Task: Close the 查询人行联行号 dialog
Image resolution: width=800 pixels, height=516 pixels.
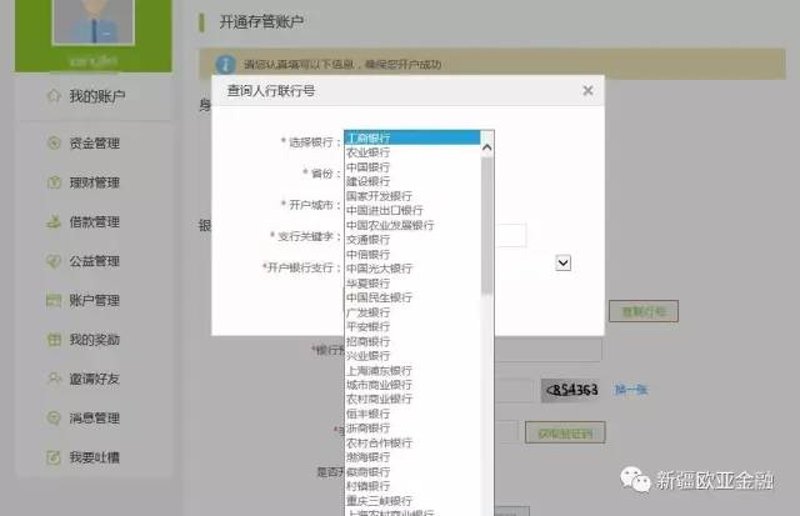Action: tap(588, 90)
